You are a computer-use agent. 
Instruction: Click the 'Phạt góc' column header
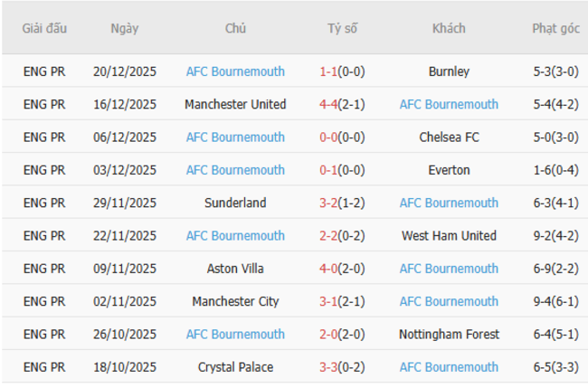point(555,29)
